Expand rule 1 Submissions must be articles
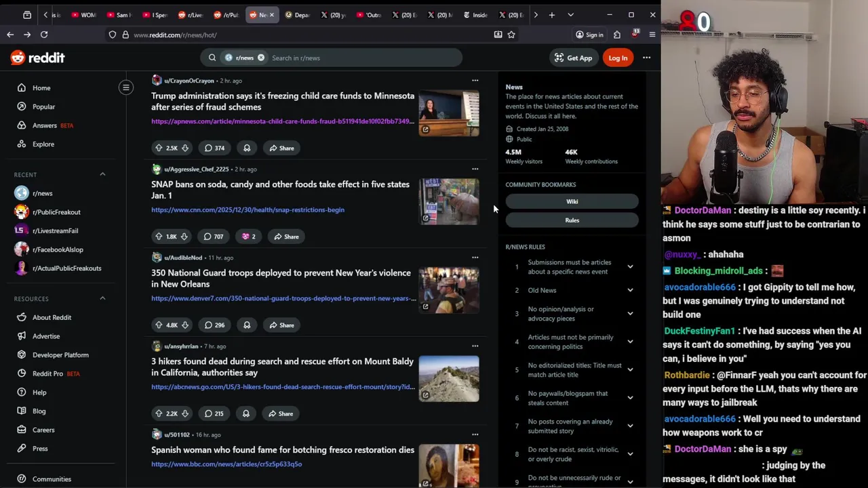 click(630, 267)
